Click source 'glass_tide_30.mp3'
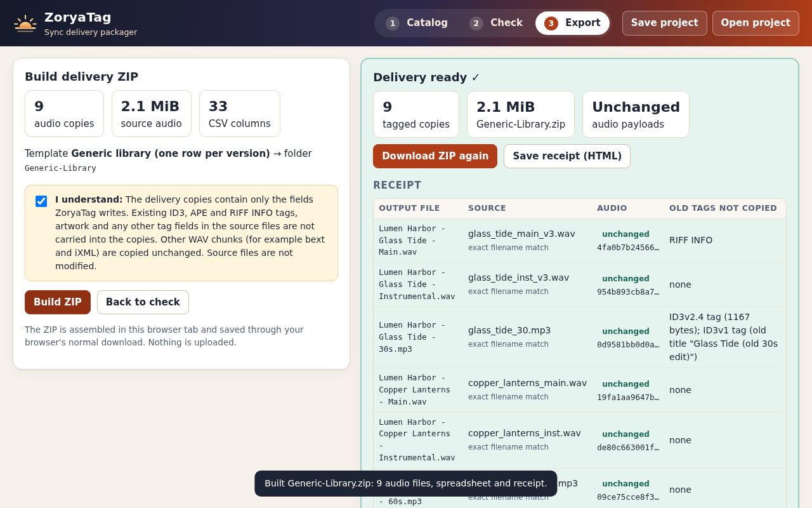 [509, 330]
